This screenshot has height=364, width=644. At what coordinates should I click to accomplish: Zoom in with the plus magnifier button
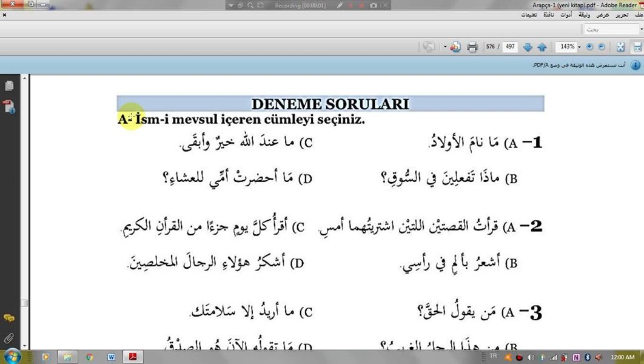[589, 47]
